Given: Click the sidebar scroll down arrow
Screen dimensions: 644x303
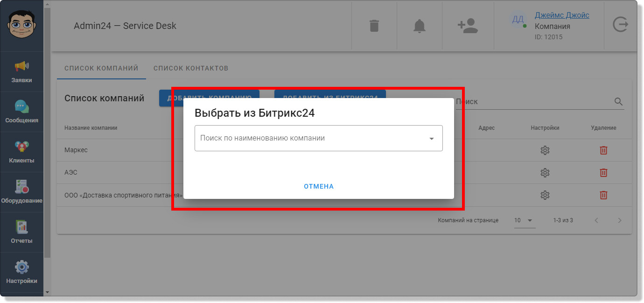Looking at the screenshot, I should click(47, 292).
